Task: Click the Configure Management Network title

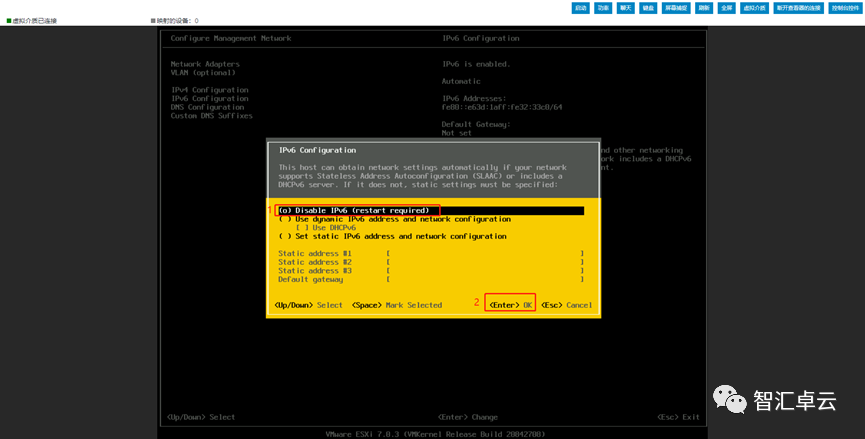Action: coord(231,38)
